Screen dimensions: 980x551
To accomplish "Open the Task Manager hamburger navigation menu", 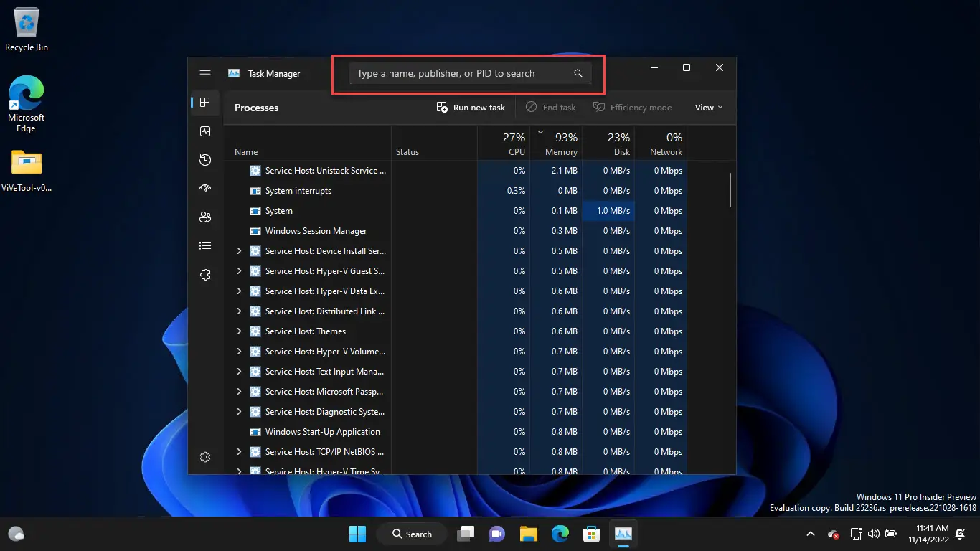I will 205,74.
